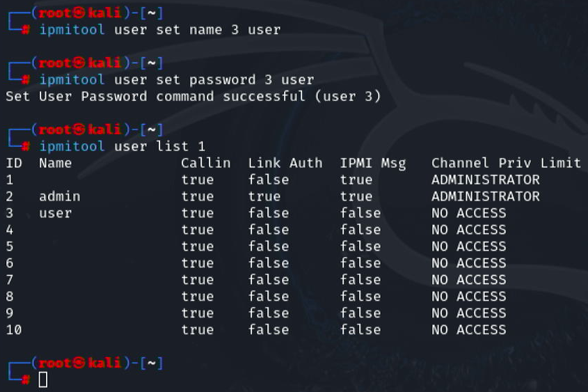Click the empty terminal cursor at the last prompt

[43, 379]
